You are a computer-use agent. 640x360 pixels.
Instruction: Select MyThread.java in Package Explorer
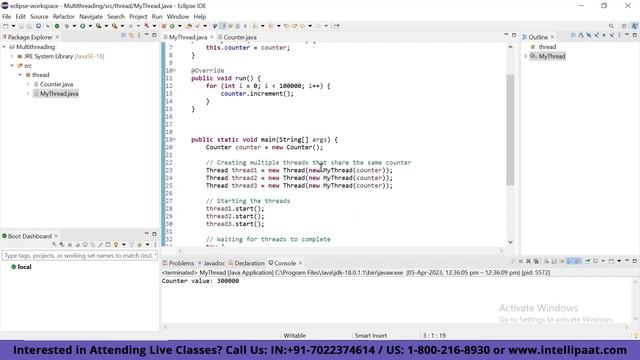[59, 94]
